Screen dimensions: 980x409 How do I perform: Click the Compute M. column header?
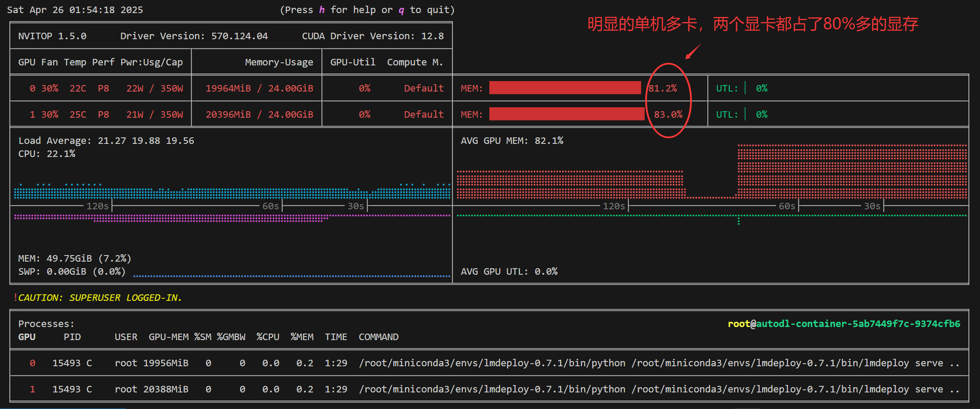click(415, 62)
